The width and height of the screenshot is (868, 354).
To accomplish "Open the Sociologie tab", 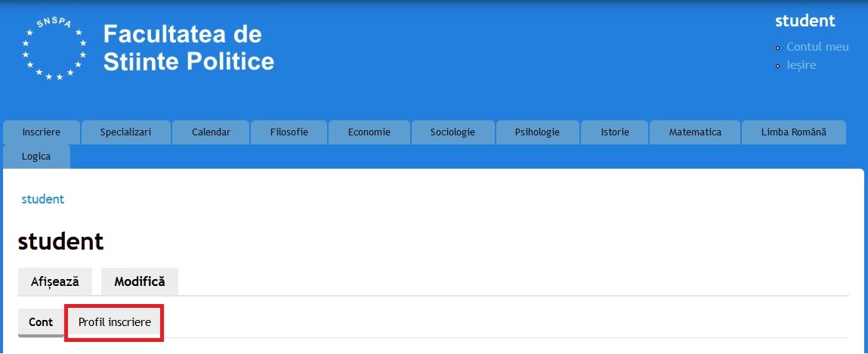I will pyautogui.click(x=453, y=132).
